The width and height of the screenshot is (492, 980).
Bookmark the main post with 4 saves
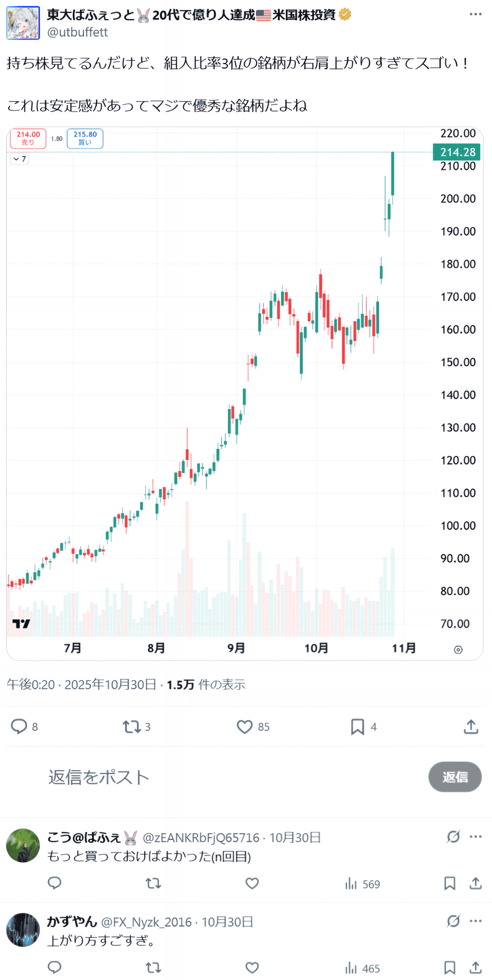tap(357, 726)
